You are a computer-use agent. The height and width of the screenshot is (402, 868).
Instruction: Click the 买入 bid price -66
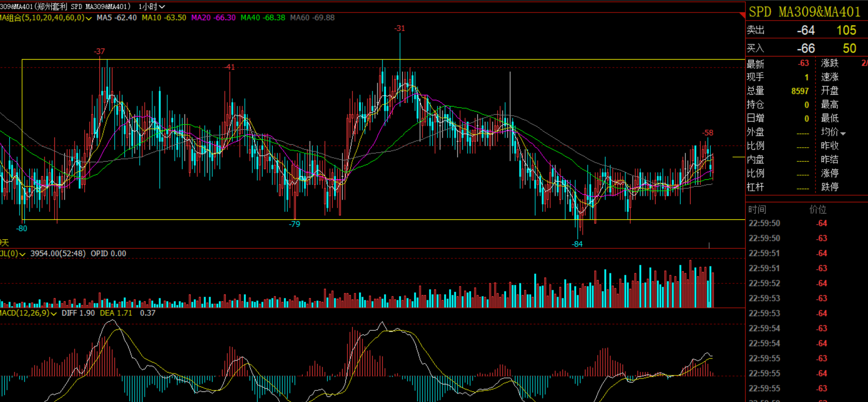point(805,49)
